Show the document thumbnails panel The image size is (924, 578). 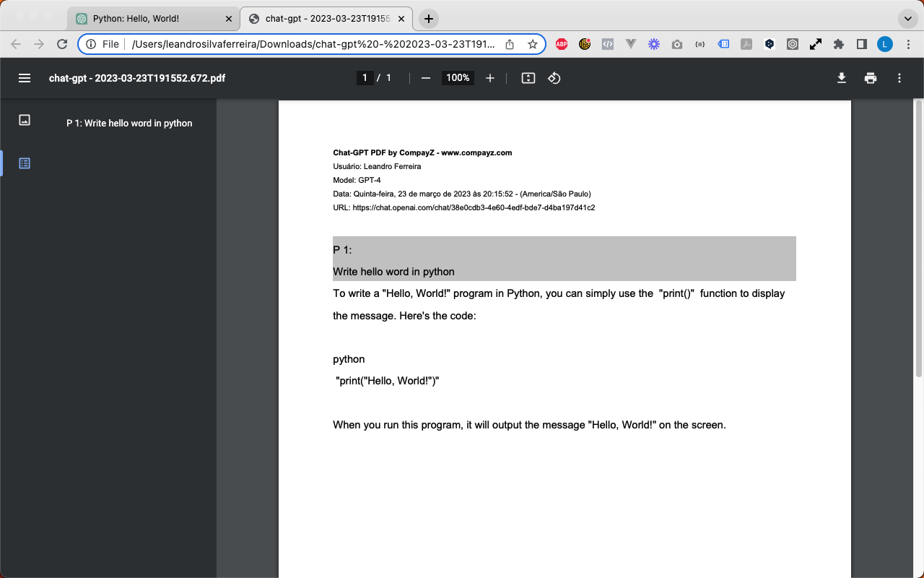coord(25,120)
